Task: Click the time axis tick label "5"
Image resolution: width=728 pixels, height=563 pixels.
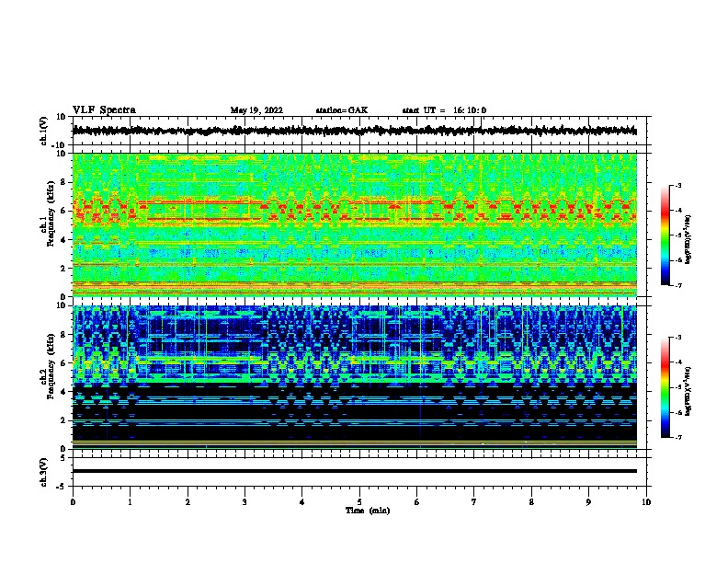Action: click(359, 501)
